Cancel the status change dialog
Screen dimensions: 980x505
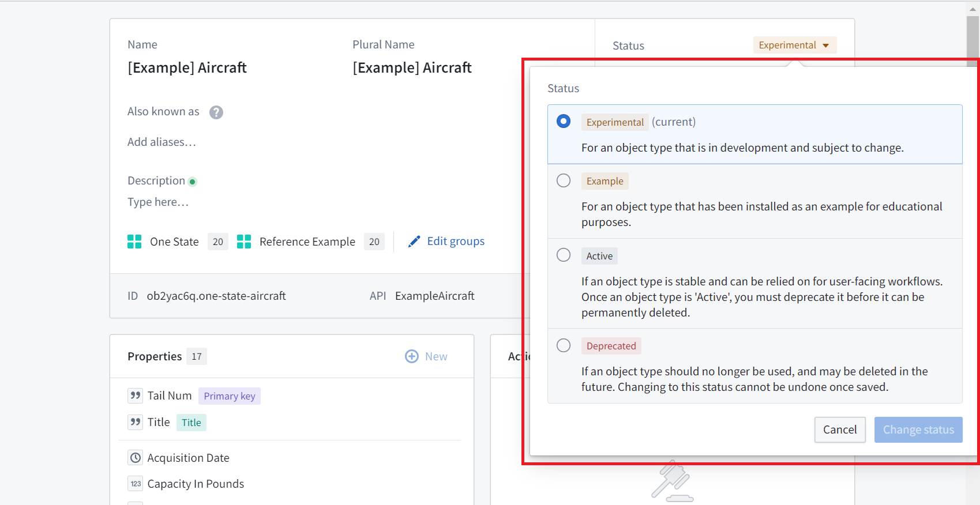tap(840, 429)
